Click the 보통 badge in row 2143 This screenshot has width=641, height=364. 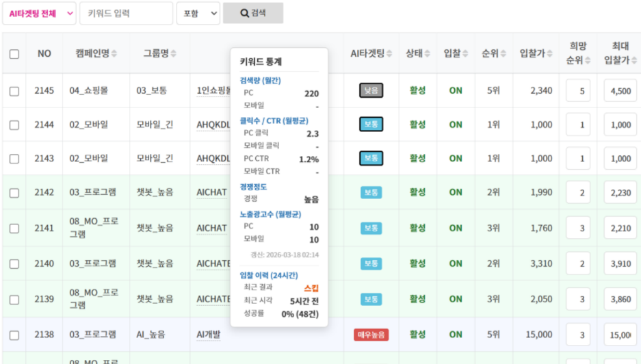click(x=371, y=158)
